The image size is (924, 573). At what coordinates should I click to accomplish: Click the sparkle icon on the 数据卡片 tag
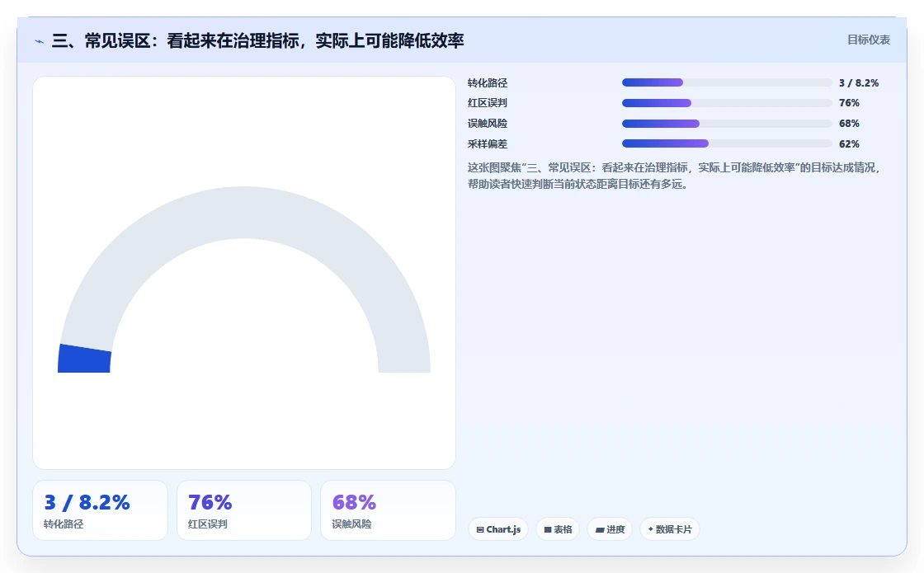click(x=651, y=529)
